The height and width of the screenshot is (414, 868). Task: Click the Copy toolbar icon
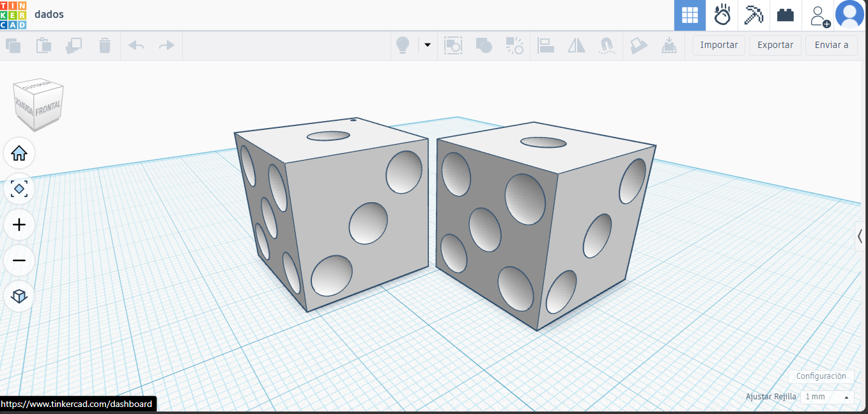(13, 45)
